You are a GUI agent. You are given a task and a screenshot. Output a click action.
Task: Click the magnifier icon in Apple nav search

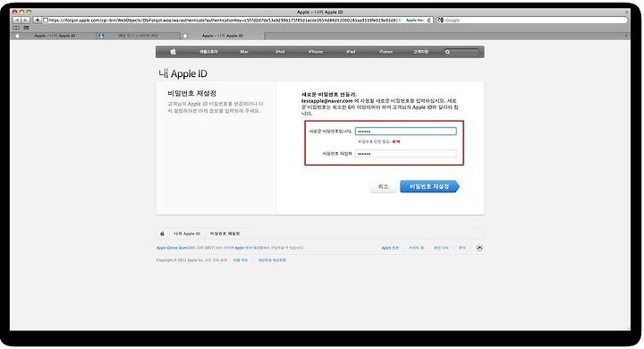point(448,52)
